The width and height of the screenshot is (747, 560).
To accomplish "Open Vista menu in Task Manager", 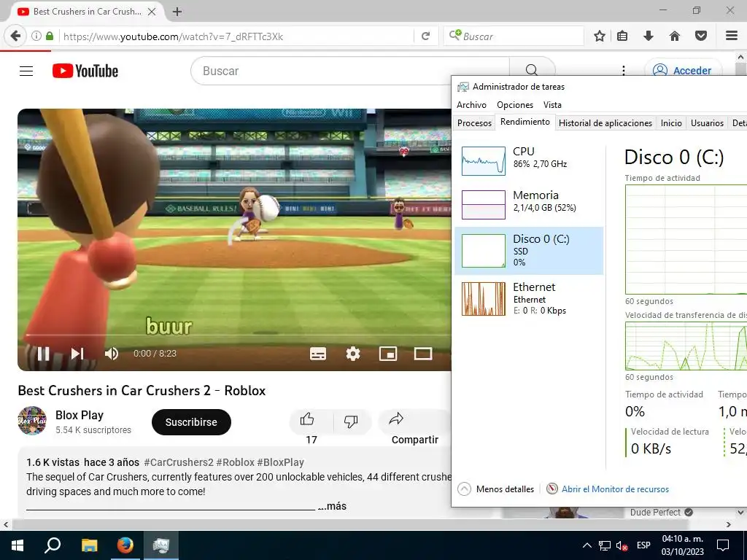I will pos(552,105).
